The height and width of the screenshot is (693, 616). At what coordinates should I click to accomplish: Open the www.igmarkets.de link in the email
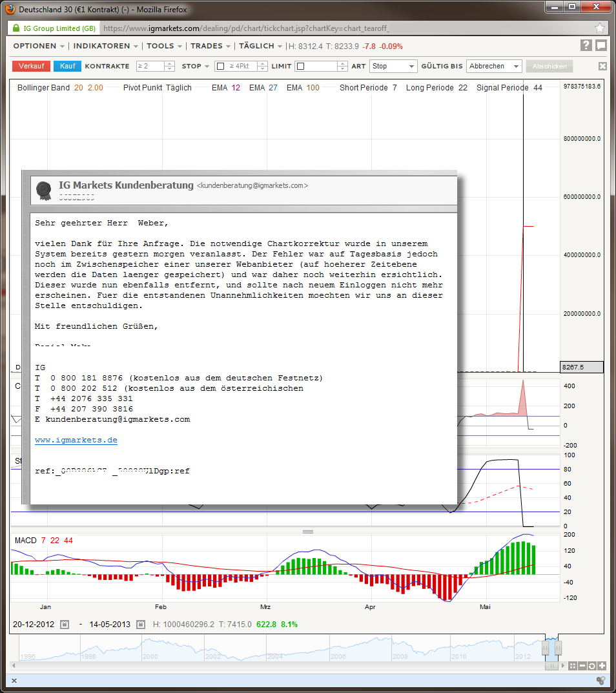click(76, 440)
